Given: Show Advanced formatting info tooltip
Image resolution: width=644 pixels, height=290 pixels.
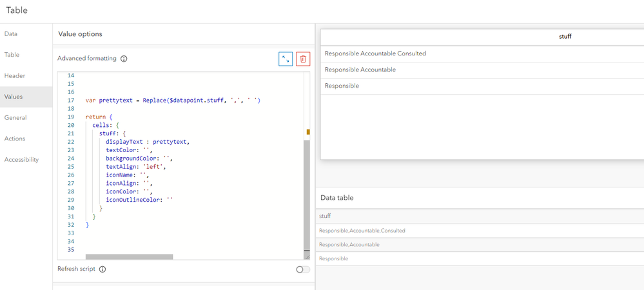Looking at the screenshot, I should [x=124, y=59].
